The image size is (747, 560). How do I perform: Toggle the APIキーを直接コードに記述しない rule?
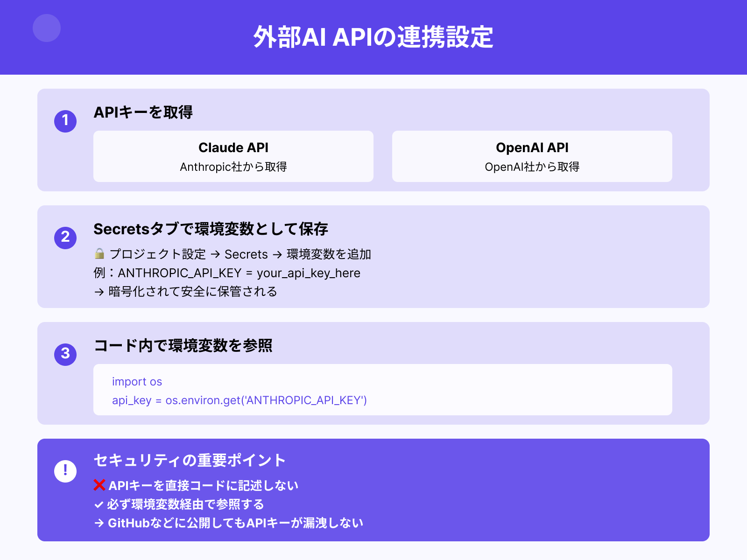(x=203, y=485)
